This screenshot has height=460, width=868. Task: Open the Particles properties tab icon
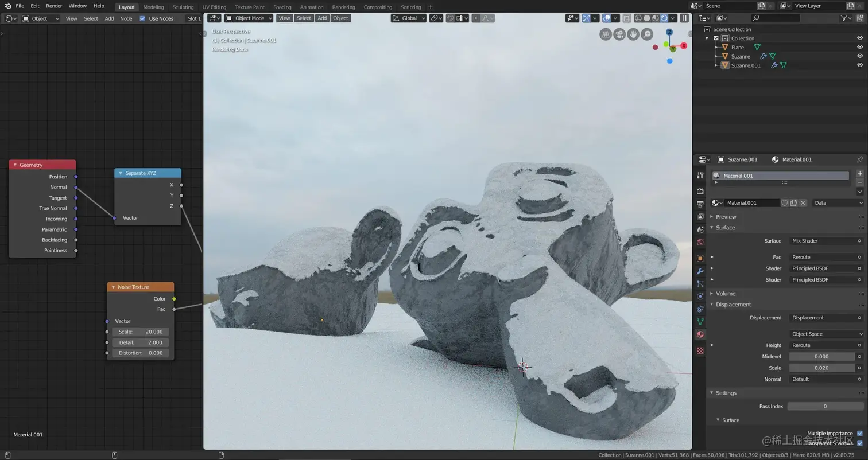700,284
